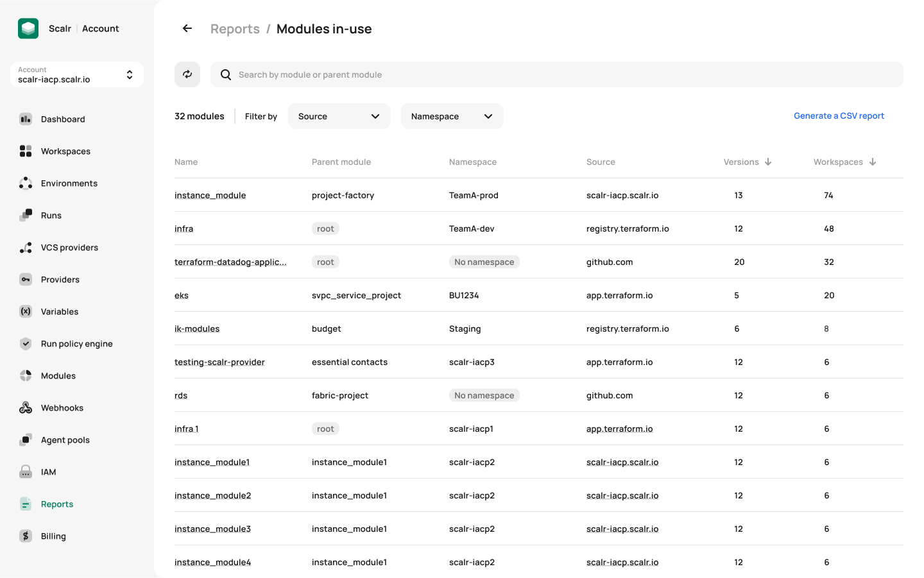The image size is (924, 578).
Task: Expand the account switcher scalr-iacp.scalr.io
Action: click(77, 74)
